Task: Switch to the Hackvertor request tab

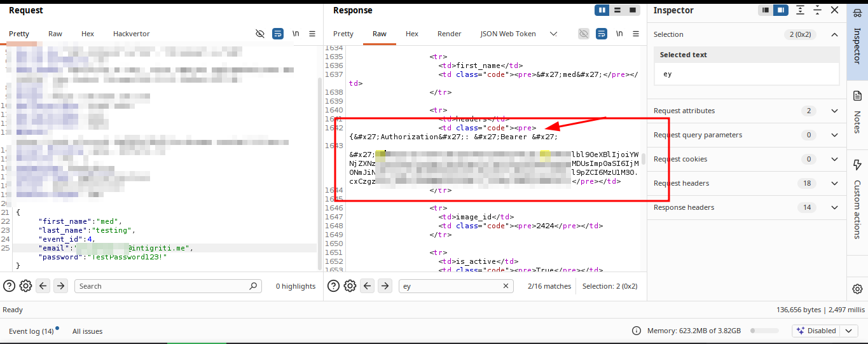Action: point(130,34)
